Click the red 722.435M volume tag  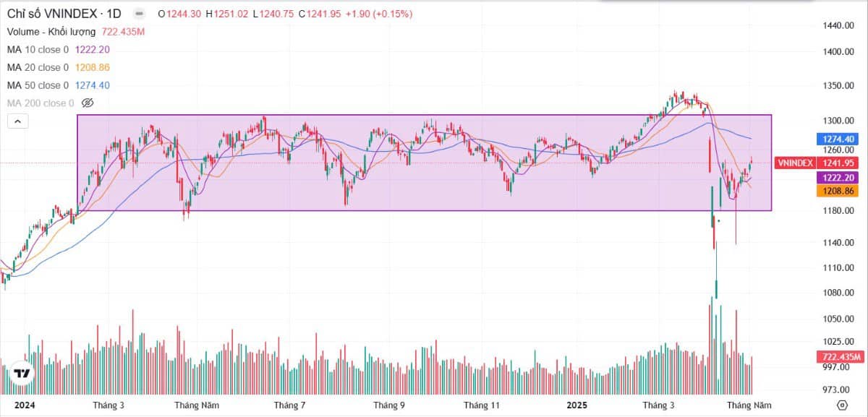coord(840,357)
